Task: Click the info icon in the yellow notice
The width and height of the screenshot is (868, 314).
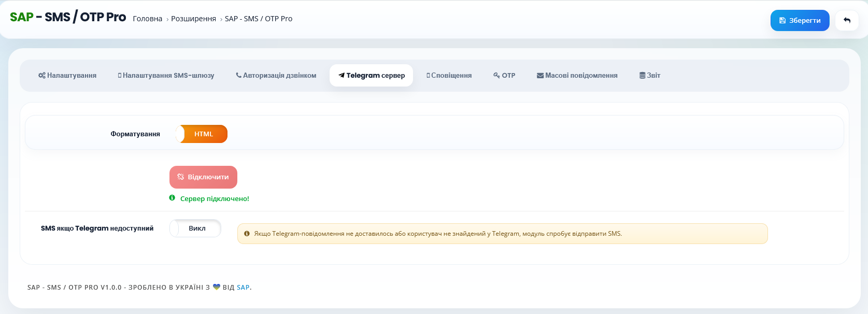Action: 247,234
